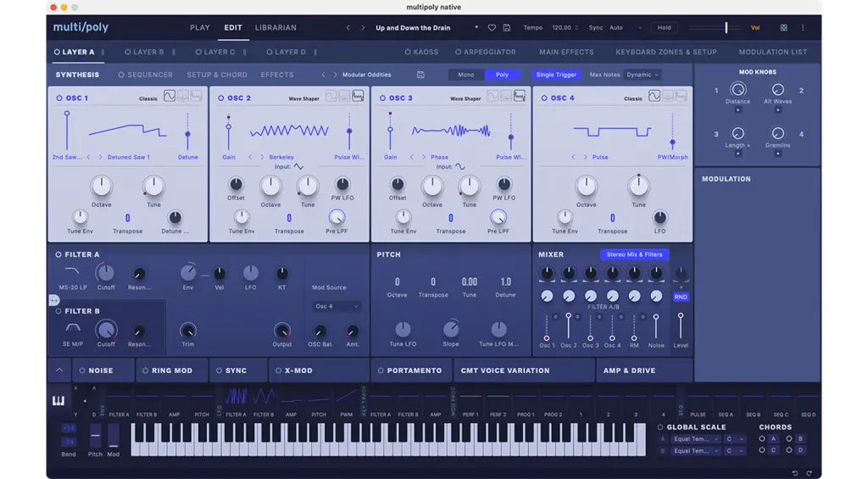Open the Sync Auto dropdown
The image size is (868, 479).
point(626,28)
